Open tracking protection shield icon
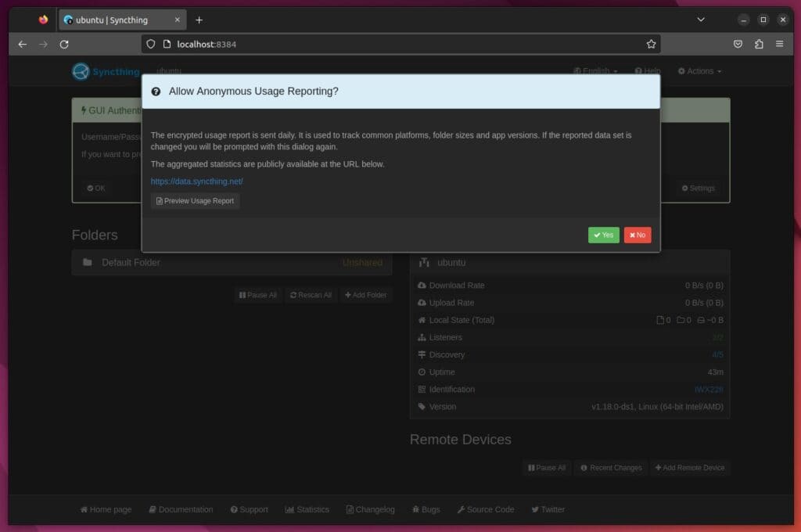 click(x=151, y=45)
